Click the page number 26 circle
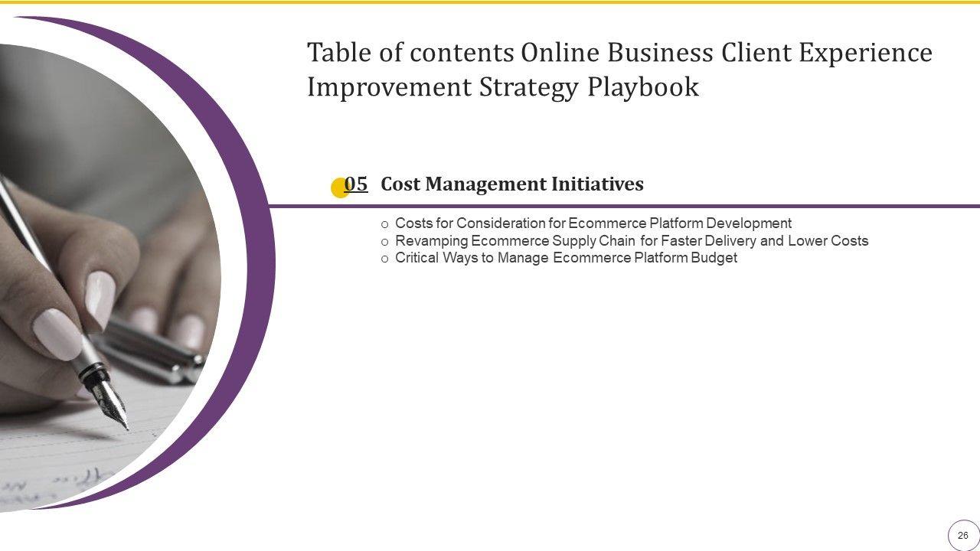This screenshot has height=551, width=980. coord(963,535)
